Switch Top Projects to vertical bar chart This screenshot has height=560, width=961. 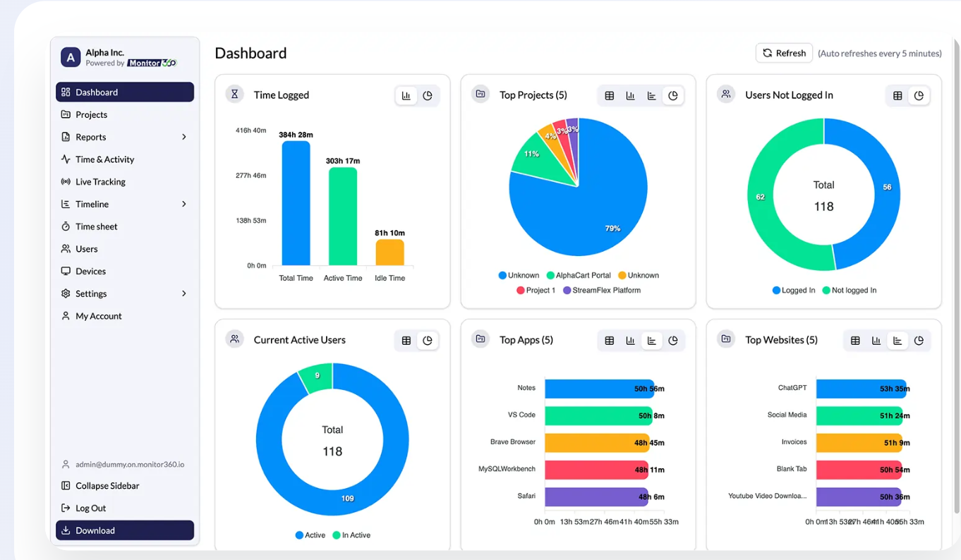click(x=631, y=96)
